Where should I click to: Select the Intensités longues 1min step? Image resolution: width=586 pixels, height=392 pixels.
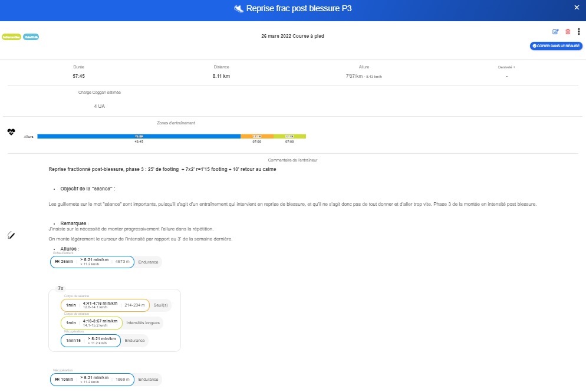pos(91,323)
